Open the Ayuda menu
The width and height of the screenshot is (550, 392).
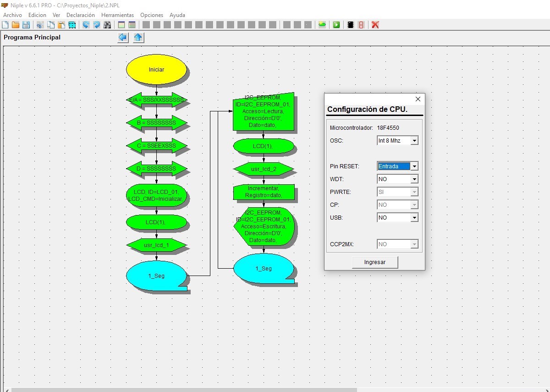click(177, 15)
